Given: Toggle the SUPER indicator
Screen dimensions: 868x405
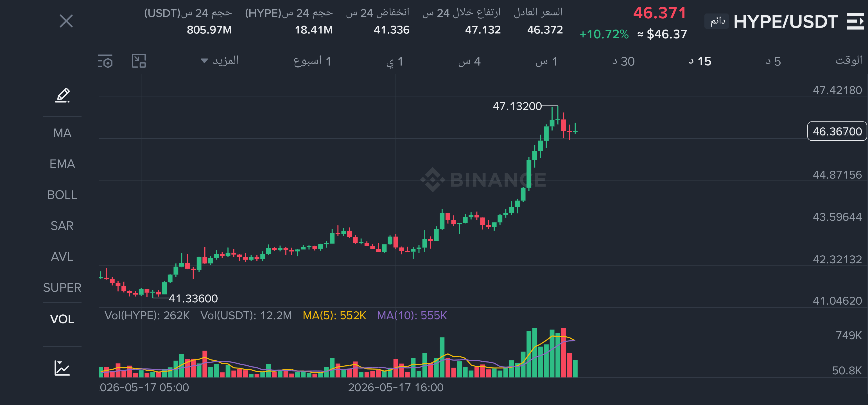Looking at the screenshot, I should 62,288.
